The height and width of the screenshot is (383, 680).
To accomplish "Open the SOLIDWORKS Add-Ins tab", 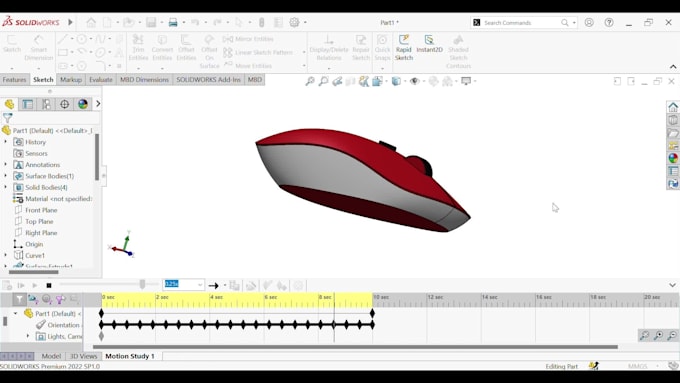I will pyautogui.click(x=208, y=80).
